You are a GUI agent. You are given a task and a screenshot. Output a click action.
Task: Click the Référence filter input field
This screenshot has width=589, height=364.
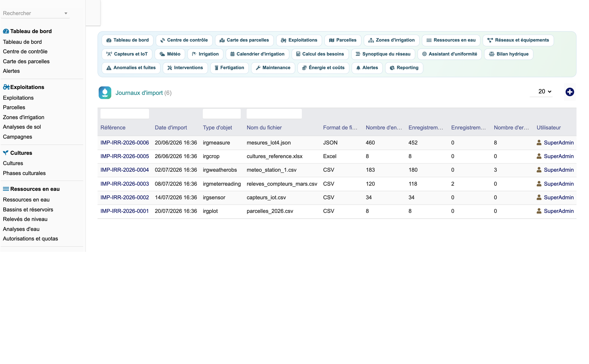pyautogui.click(x=125, y=114)
